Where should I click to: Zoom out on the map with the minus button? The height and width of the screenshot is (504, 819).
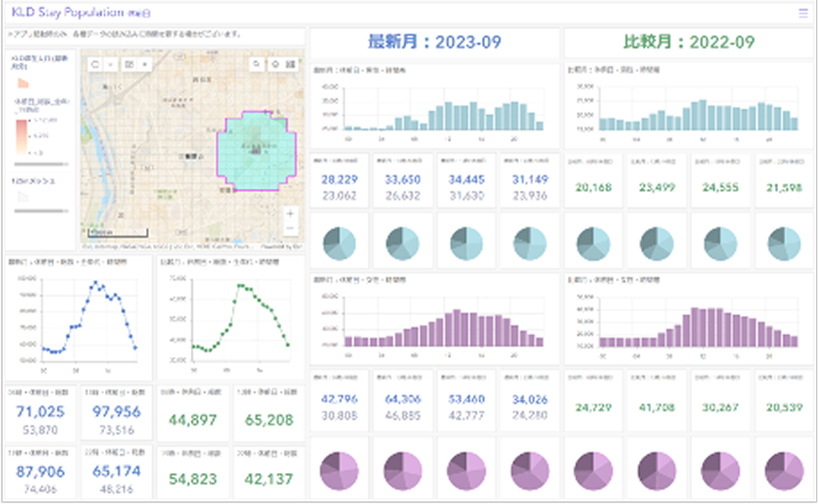click(290, 228)
